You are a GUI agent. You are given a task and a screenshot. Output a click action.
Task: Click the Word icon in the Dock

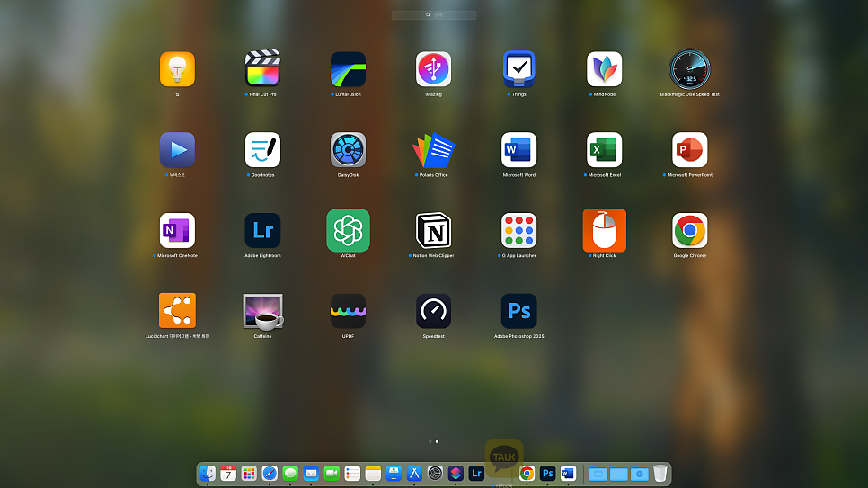(568, 473)
